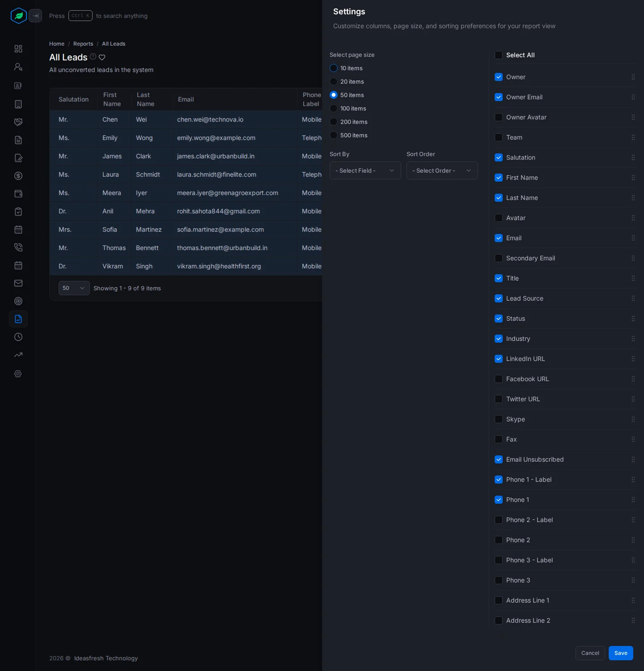644x671 pixels.
Task: Open the mail envelope sidebar icon
Action: (x=18, y=283)
